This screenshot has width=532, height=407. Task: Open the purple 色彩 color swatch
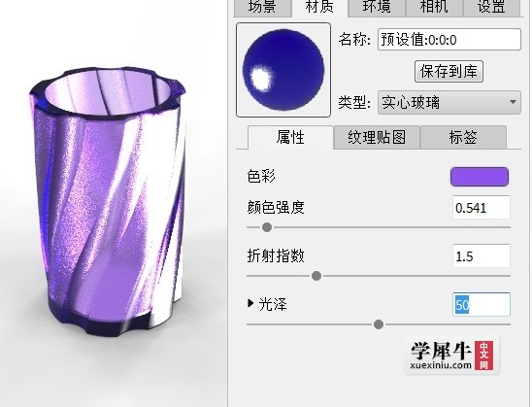[479, 177]
